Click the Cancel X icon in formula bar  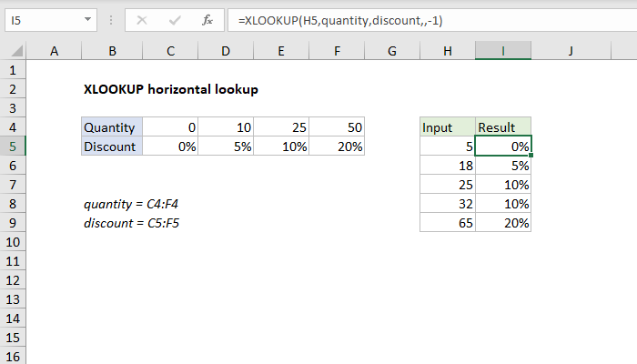(x=142, y=20)
